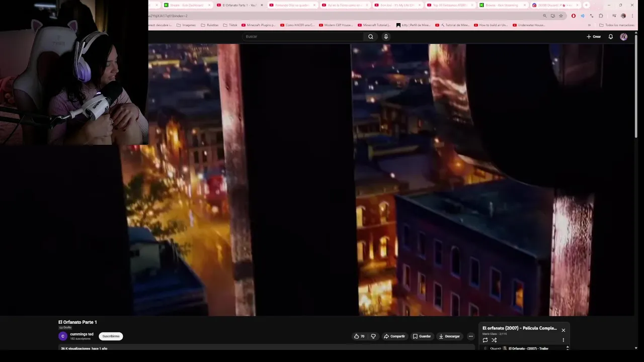The width and height of the screenshot is (644, 362).
Task: Open YouTube notifications bell
Action: coord(611,37)
